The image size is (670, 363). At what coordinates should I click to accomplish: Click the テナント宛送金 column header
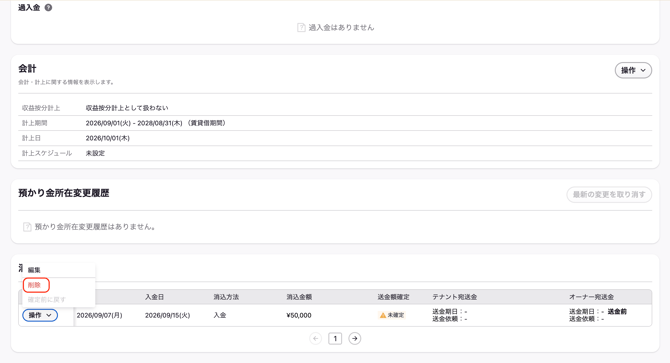pyautogui.click(x=455, y=297)
